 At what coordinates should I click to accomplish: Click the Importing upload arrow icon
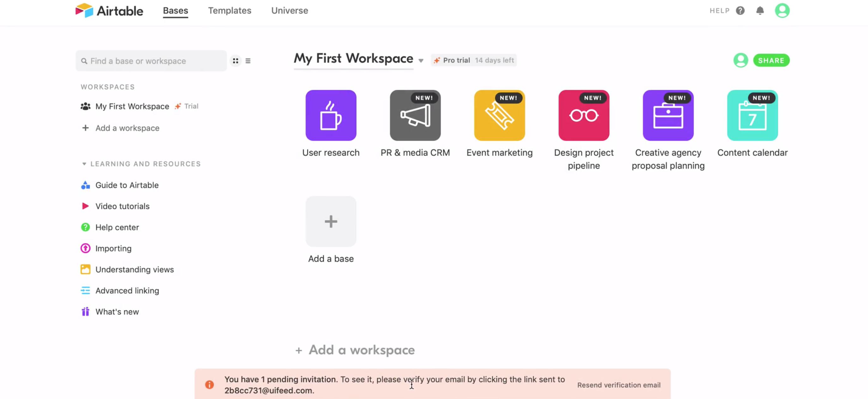(85, 248)
